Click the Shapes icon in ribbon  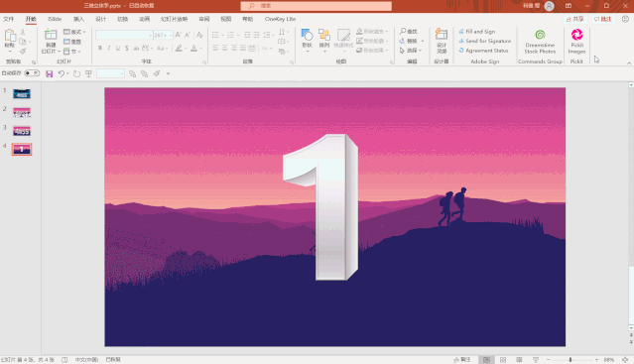[307, 35]
